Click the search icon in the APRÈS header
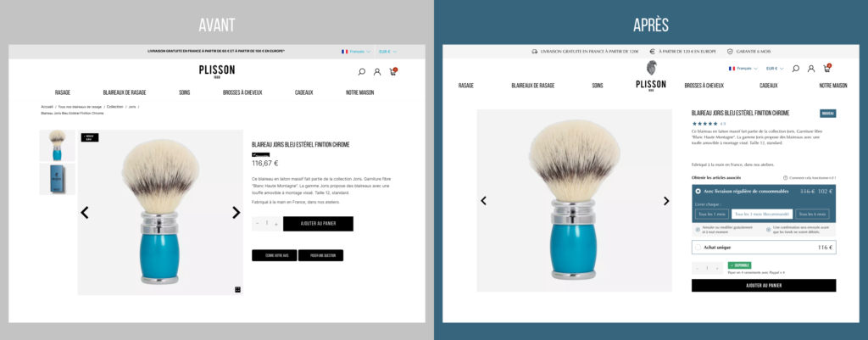This screenshot has height=340, width=868. (795, 69)
